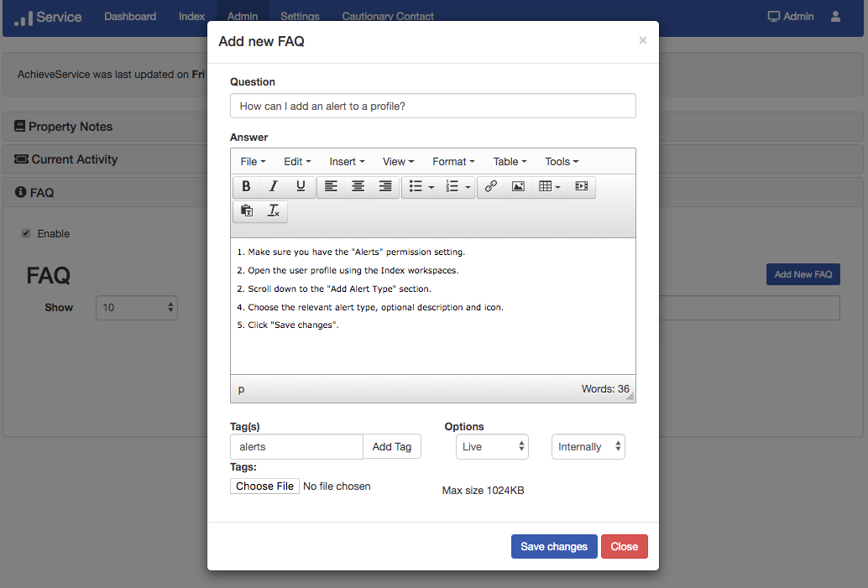
Task: Toggle the FAQ Enable checkbox
Action: click(x=26, y=233)
